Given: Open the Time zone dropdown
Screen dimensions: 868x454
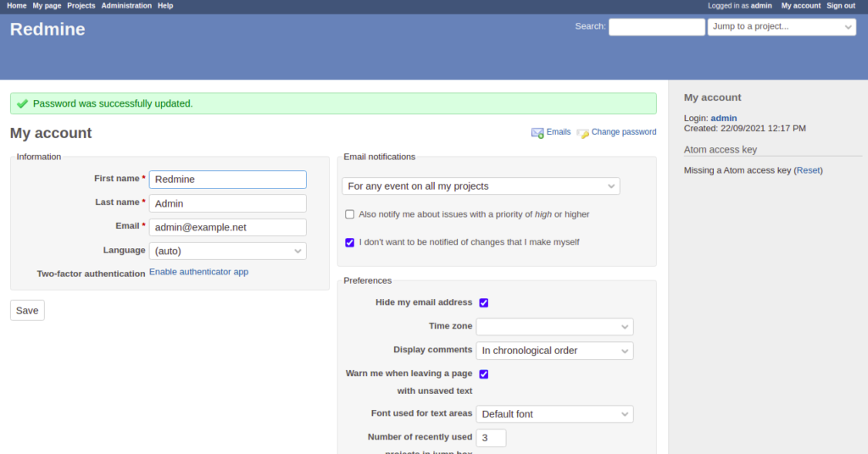Looking at the screenshot, I should (554, 327).
